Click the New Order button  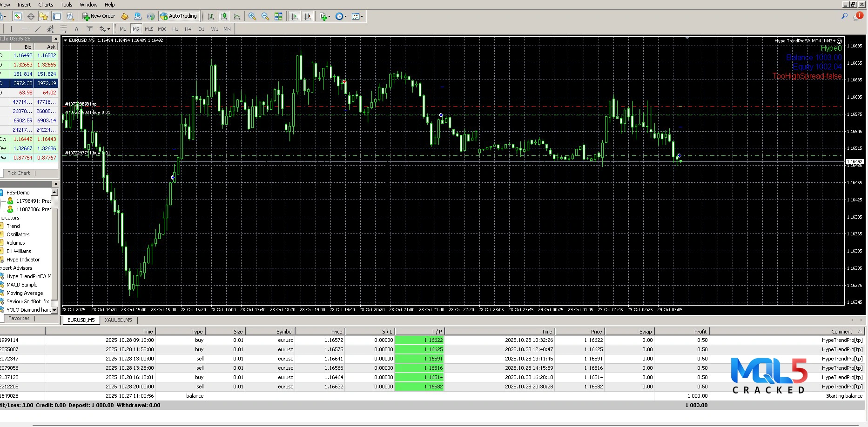99,16
